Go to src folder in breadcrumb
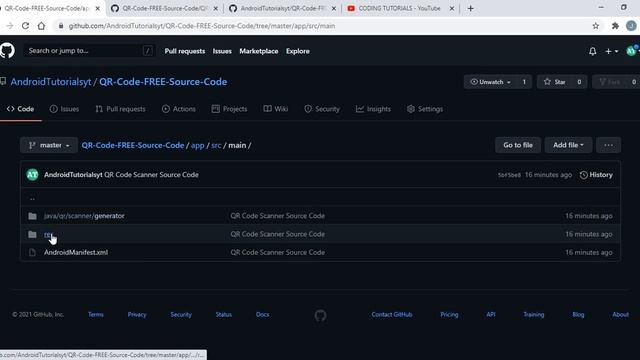This screenshot has height=360, width=640. [x=216, y=146]
